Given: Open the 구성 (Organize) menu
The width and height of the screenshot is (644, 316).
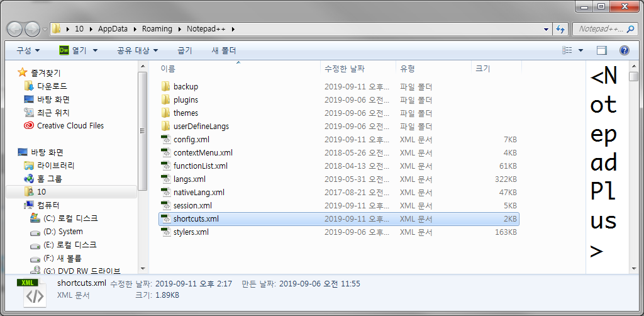Looking at the screenshot, I should tap(28, 50).
